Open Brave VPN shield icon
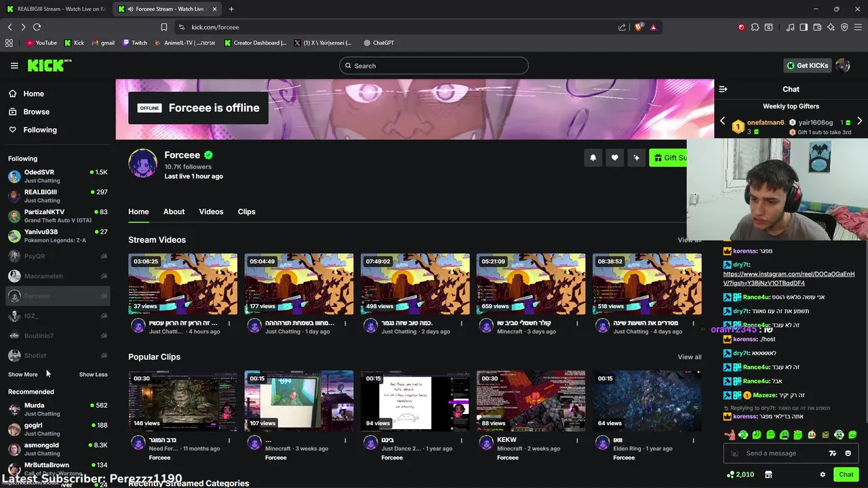This screenshot has width=868, height=488. 844,27
